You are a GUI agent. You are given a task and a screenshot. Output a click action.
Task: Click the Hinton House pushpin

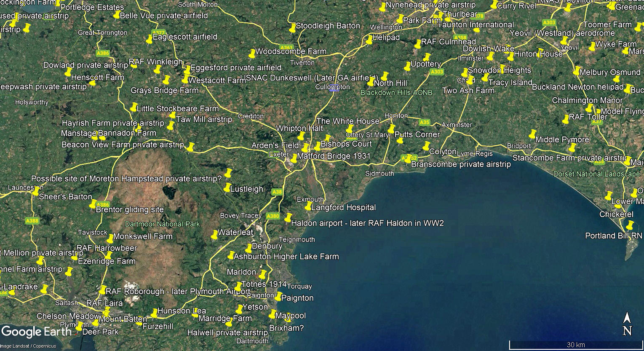coord(511,56)
